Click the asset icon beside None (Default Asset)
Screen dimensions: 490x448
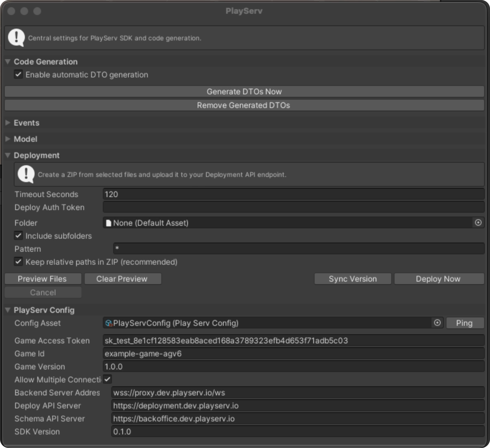click(x=109, y=223)
